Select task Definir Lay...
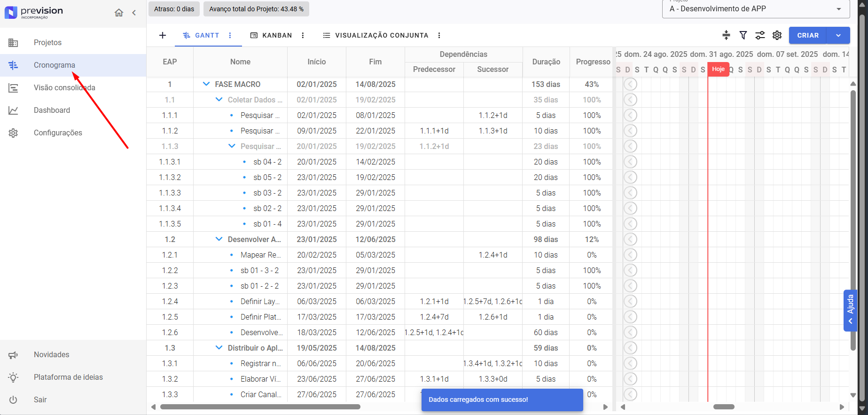Screen dimensions: 868x415 260,301
